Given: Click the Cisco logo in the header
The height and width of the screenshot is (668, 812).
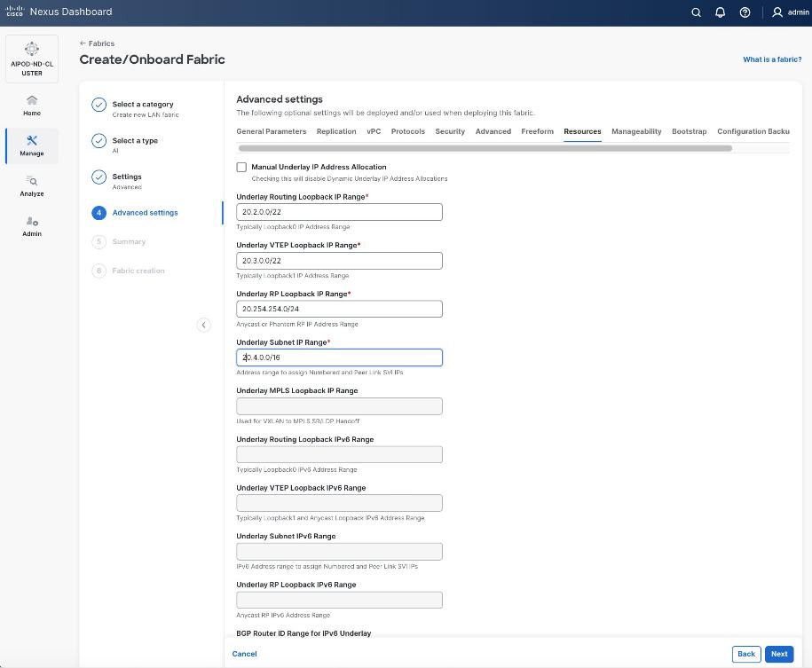Looking at the screenshot, I should coord(13,12).
